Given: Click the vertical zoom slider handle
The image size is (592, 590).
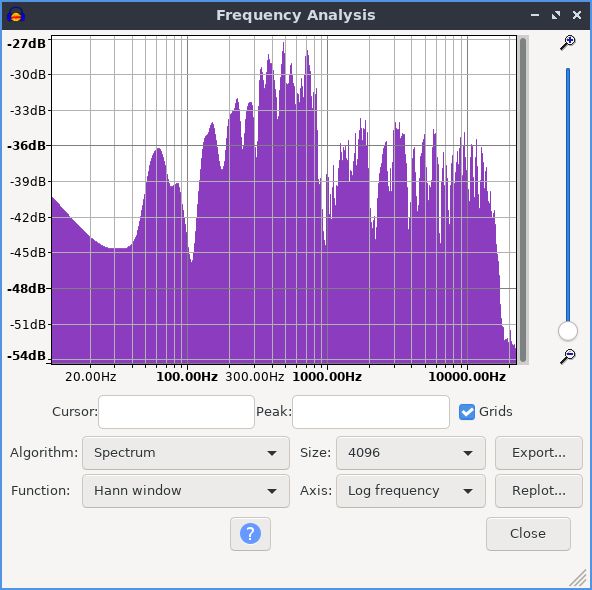Looking at the screenshot, I should tap(567, 331).
